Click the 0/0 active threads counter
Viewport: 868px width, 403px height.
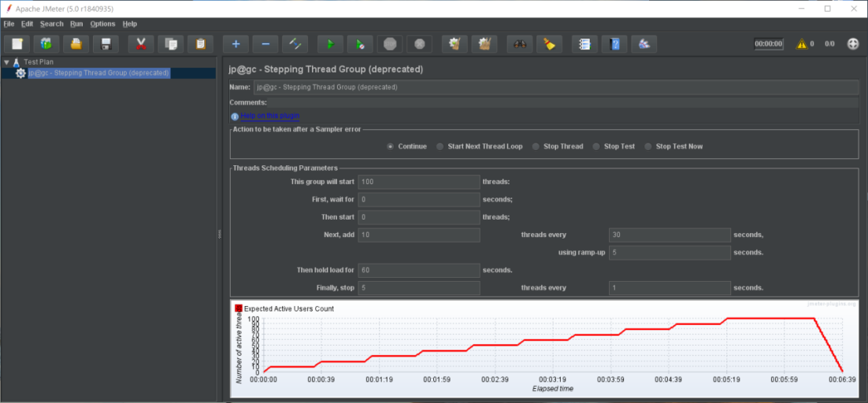tap(830, 43)
